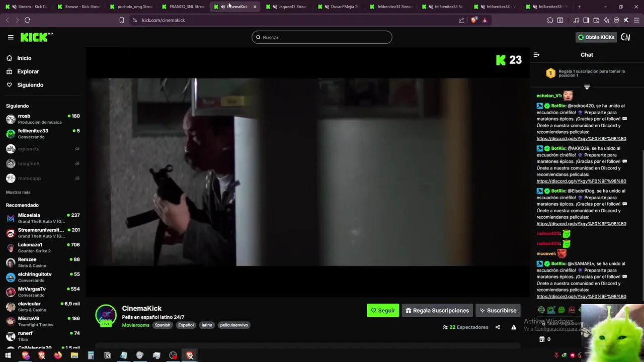Click the share stream icon

[498, 327]
